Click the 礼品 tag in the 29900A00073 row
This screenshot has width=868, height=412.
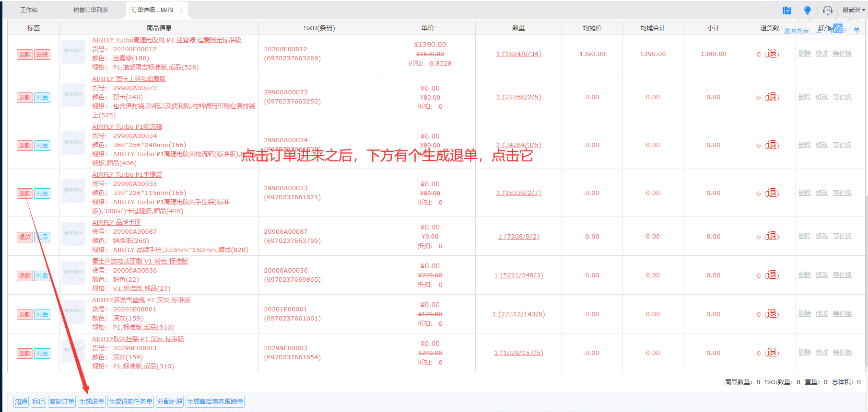click(42, 98)
